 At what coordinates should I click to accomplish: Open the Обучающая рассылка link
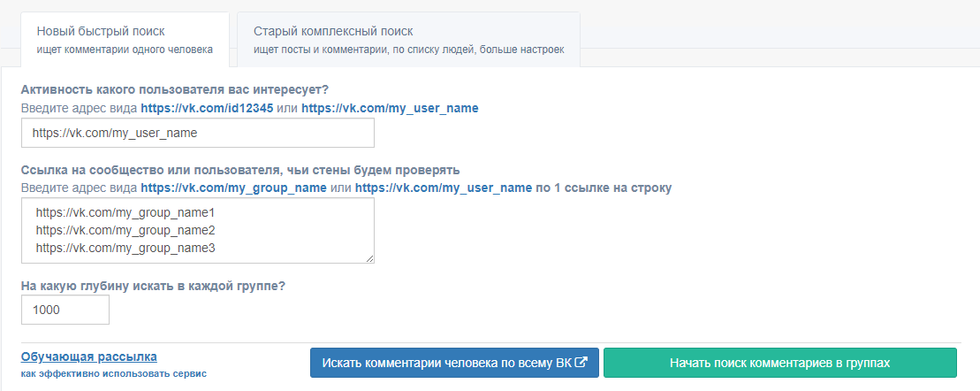click(88, 356)
